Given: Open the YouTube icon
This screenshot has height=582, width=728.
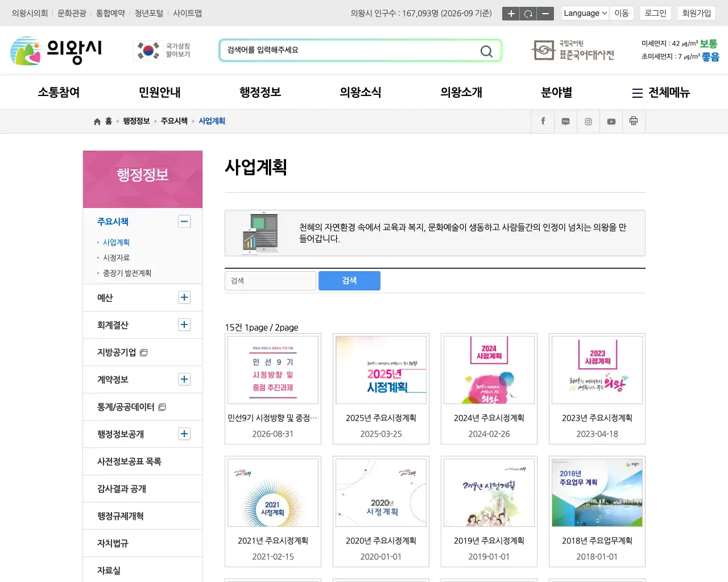Looking at the screenshot, I should tap(611, 121).
